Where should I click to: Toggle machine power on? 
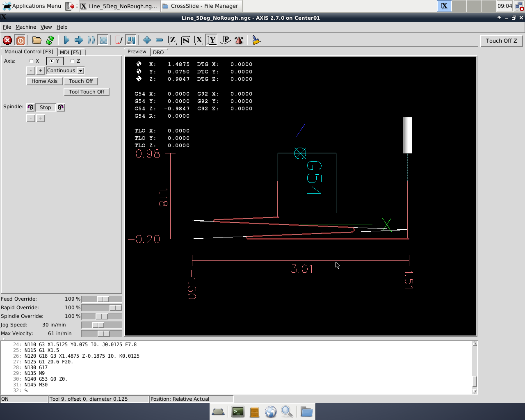click(20, 40)
